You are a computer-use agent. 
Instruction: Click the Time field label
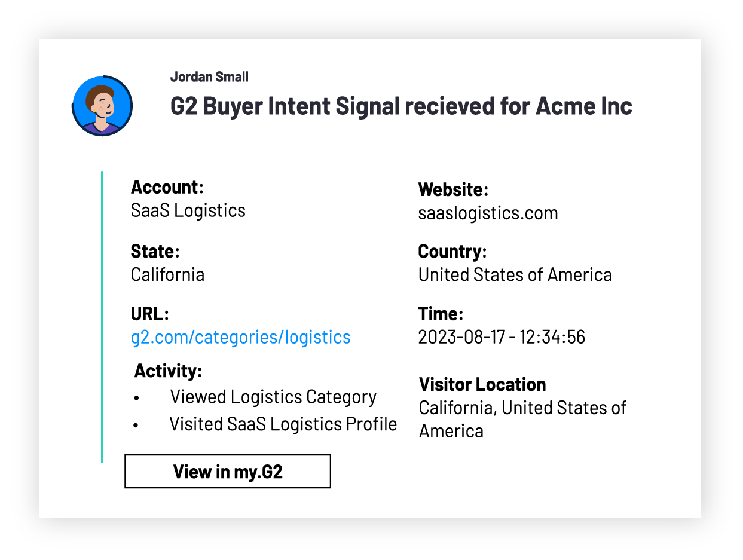pyautogui.click(x=441, y=314)
